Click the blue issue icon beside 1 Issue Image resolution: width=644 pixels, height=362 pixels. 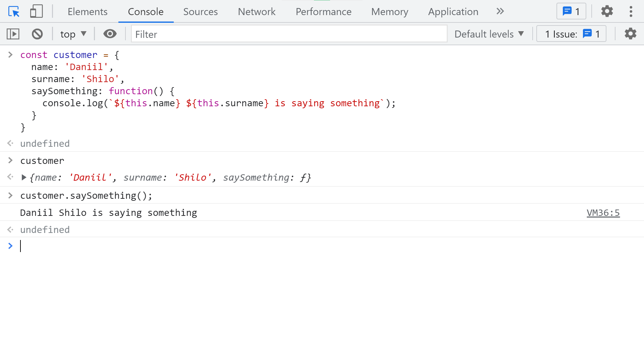pyautogui.click(x=587, y=34)
